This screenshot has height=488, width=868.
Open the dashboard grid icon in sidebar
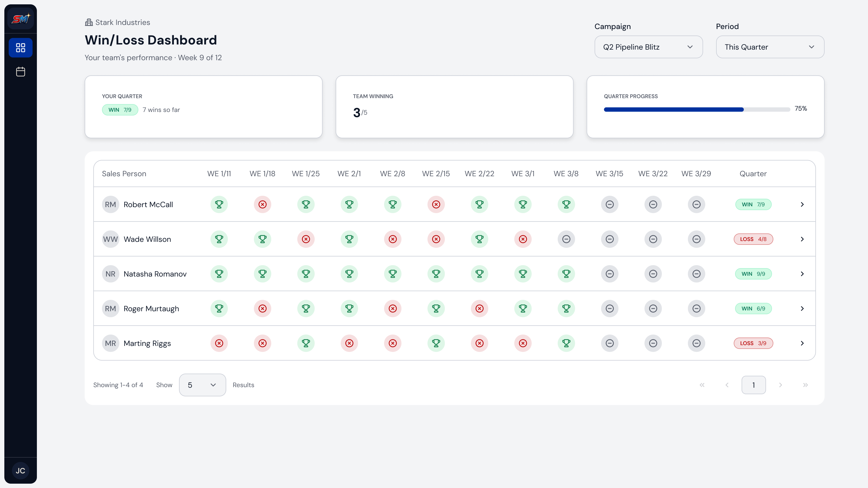tap(21, 47)
